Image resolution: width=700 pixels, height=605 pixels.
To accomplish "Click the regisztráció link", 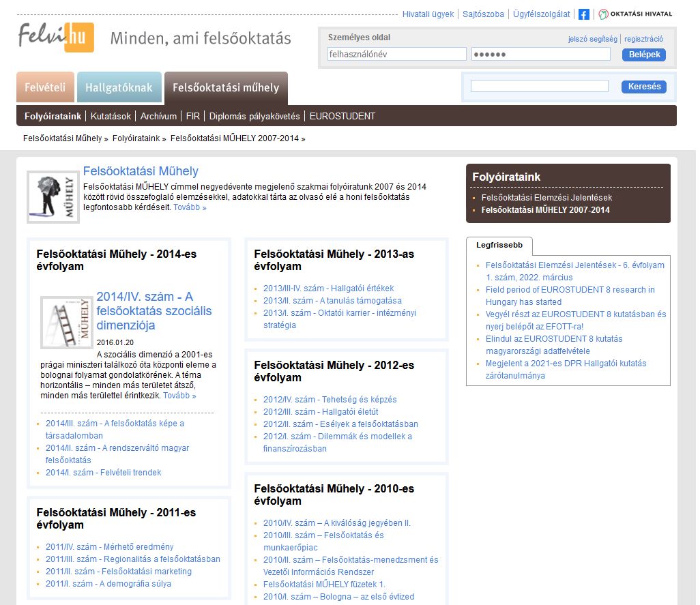I will [x=643, y=39].
